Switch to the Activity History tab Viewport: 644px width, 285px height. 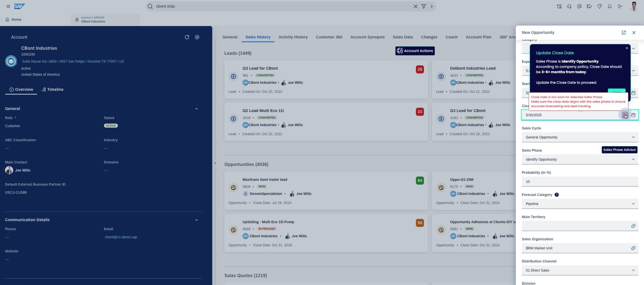tap(293, 37)
